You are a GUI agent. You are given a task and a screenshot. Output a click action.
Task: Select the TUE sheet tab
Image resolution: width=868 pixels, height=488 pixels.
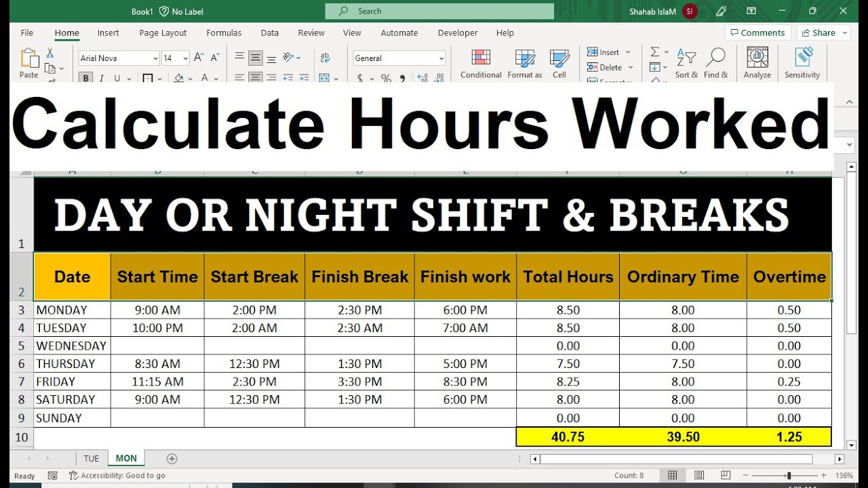[x=92, y=458]
